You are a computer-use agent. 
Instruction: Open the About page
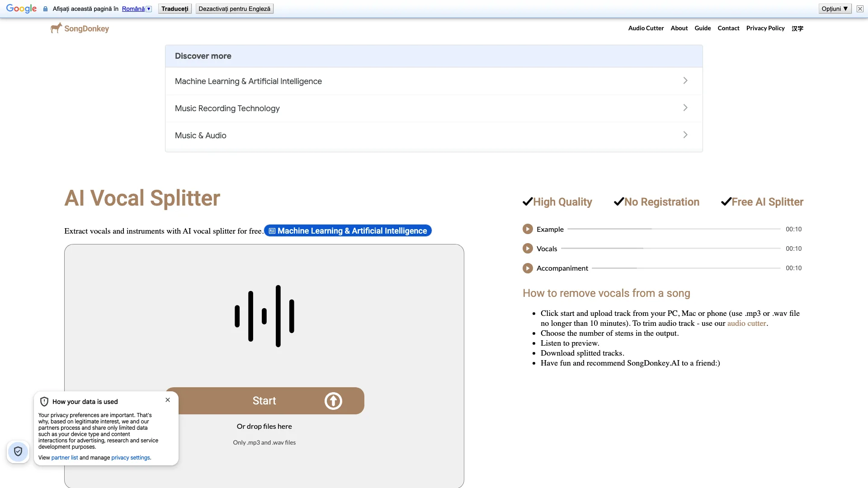click(679, 28)
